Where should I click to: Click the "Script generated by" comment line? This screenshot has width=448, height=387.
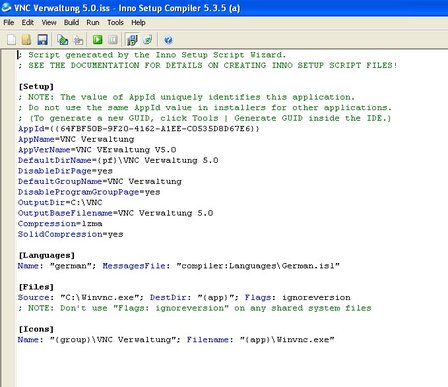point(152,55)
